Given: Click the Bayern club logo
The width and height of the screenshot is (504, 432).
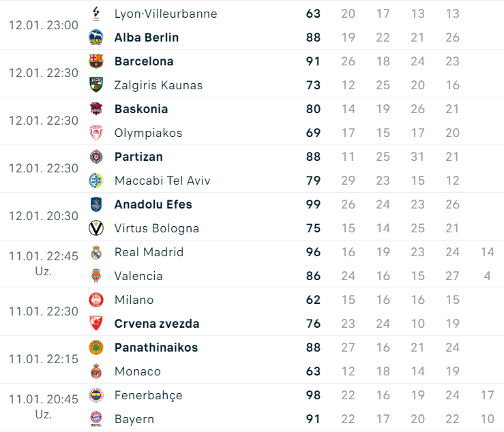Looking at the screenshot, I should [x=96, y=419].
